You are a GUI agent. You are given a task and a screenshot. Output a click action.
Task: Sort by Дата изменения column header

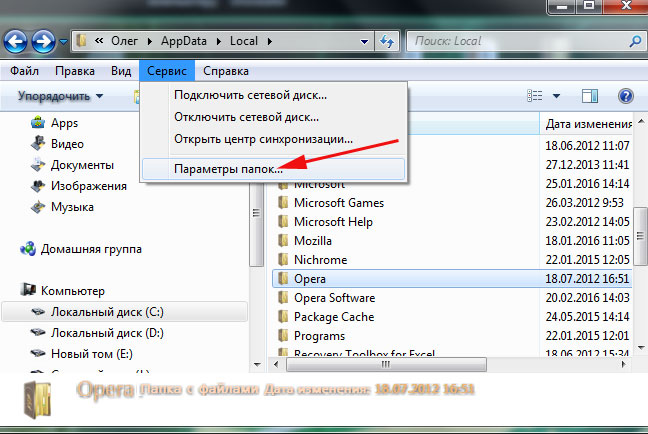coord(585,124)
